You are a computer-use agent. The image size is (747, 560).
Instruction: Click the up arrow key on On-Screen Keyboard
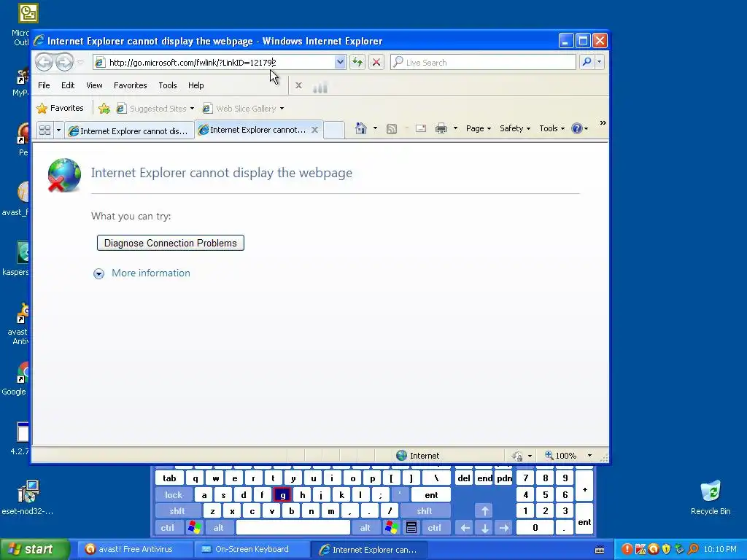(x=484, y=511)
